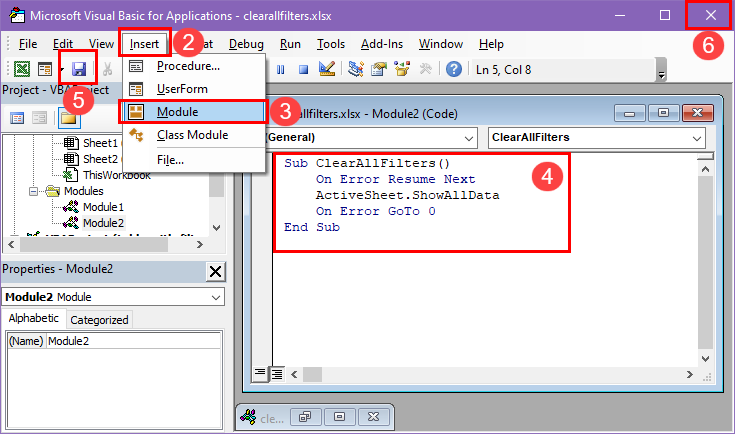Close the minimized window at the bottom
The height and width of the screenshot is (434, 735).
click(x=374, y=417)
